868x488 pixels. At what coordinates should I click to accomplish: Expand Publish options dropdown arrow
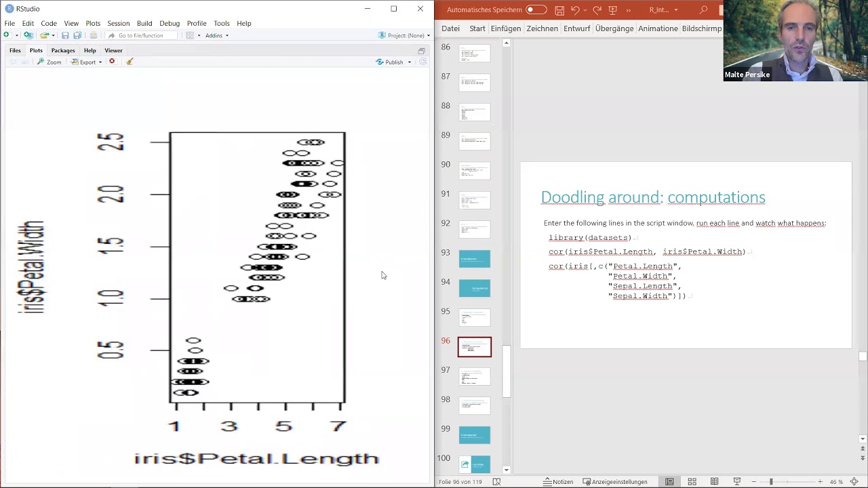point(410,62)
